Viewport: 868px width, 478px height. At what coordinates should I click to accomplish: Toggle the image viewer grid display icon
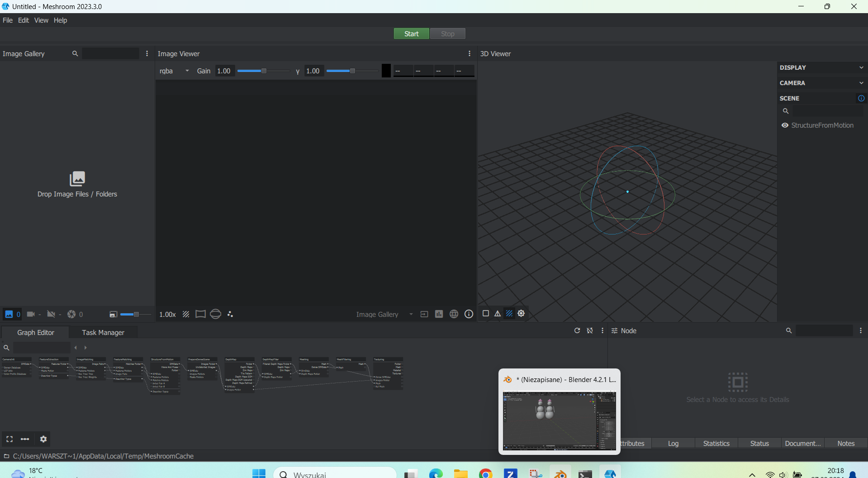coord(186,314)
